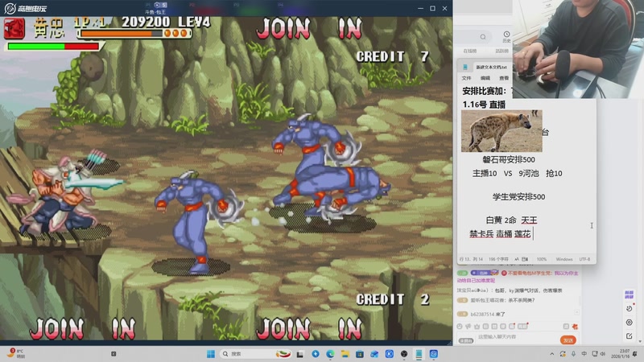This screenshot has width=644, height=362.
Task: Show hidden system tray icons chevron
Action: pos(552,354)
